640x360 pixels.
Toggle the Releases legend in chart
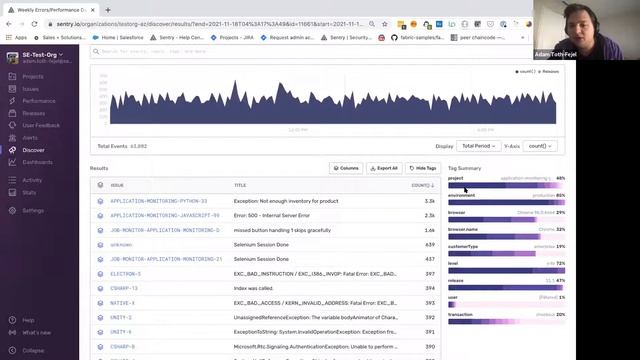pyautogui.click(x=548, y=71)
